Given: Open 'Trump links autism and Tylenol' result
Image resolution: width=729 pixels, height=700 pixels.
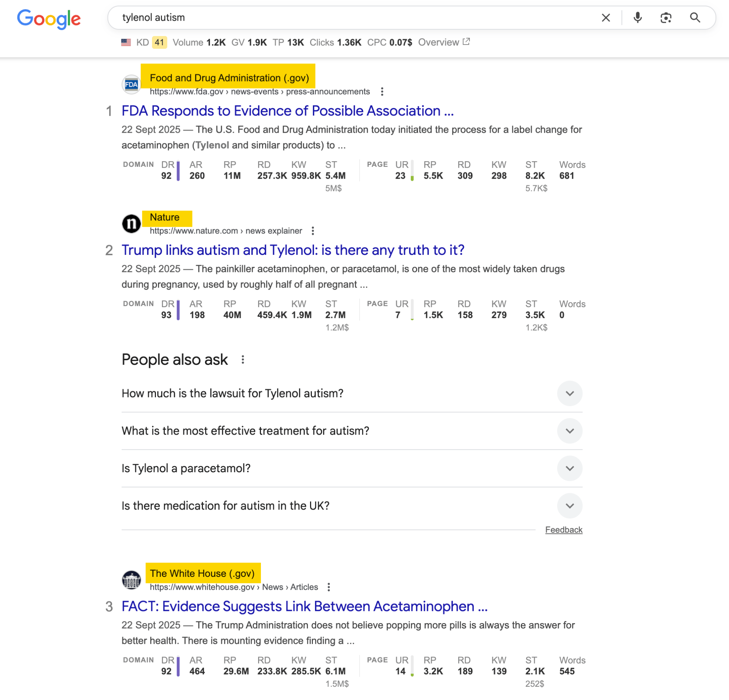Looking at the screenshot, I should 293,250.
